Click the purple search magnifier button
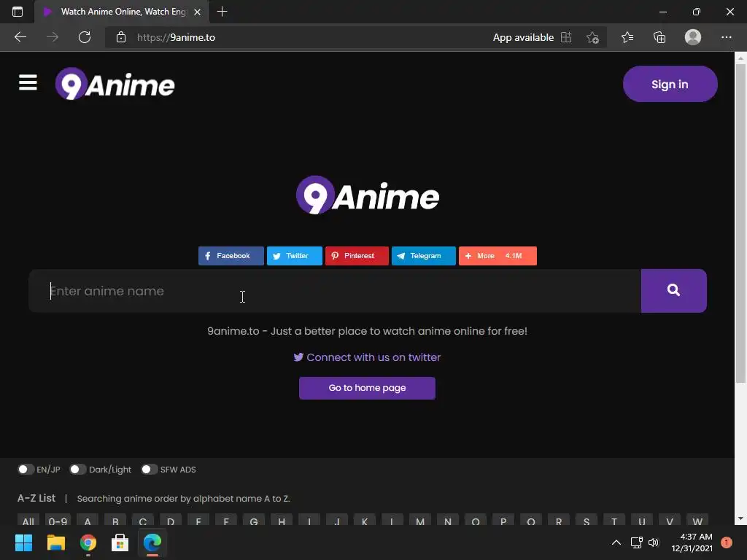This screenshot has width=747, height=560. [673, 291]
